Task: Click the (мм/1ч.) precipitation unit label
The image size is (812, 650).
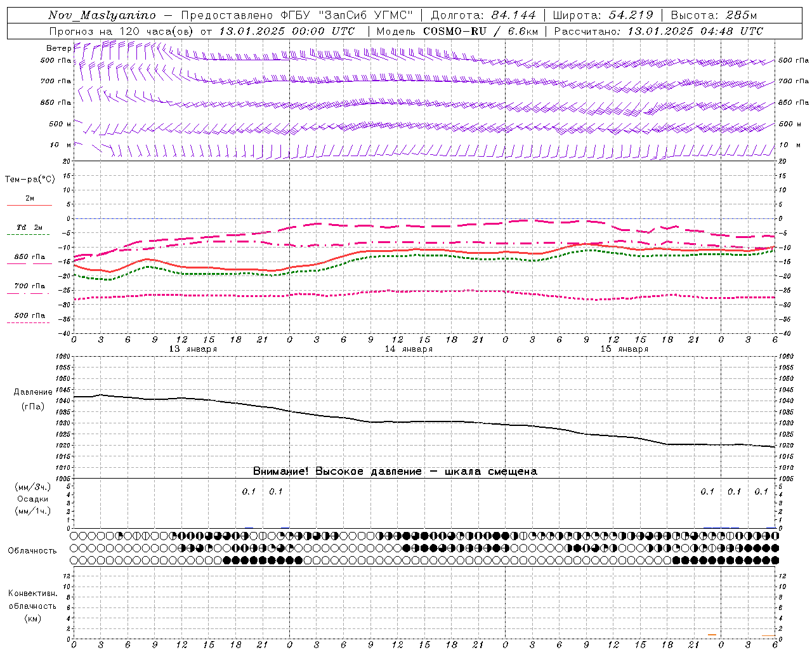Action: pos(33,511)
